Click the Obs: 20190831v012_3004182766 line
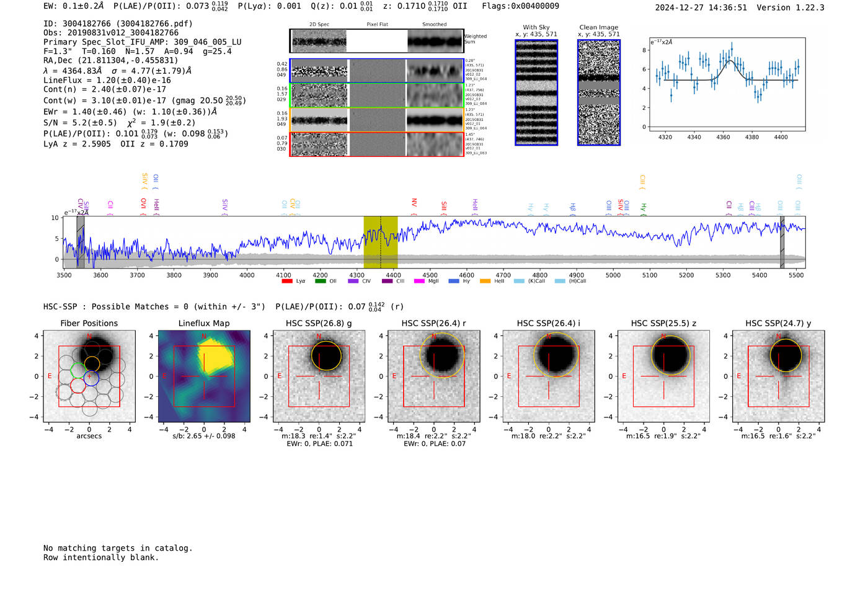Image resolution: width=868 pixels, height=591 pixels. 111,33
